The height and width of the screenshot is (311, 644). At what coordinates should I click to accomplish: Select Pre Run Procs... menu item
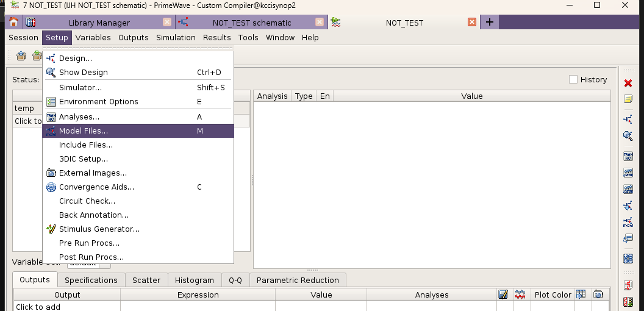[x=138, y=243]
